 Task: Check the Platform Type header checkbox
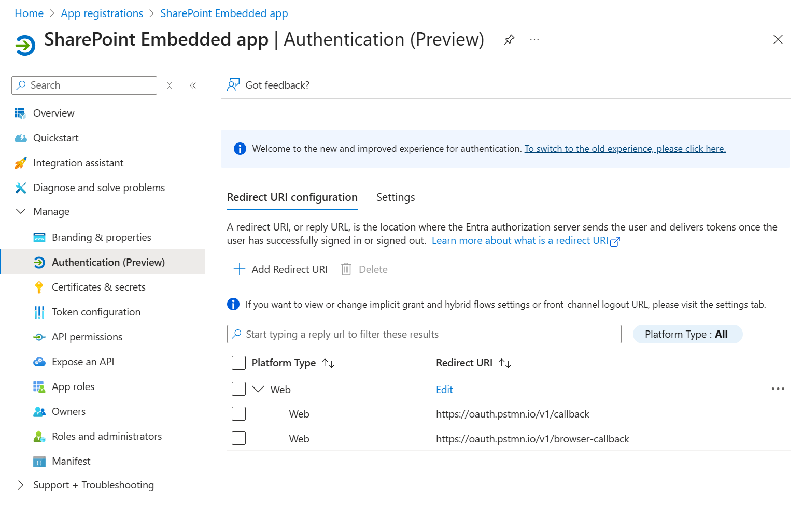pyautogui.click(x=238, y=363)
